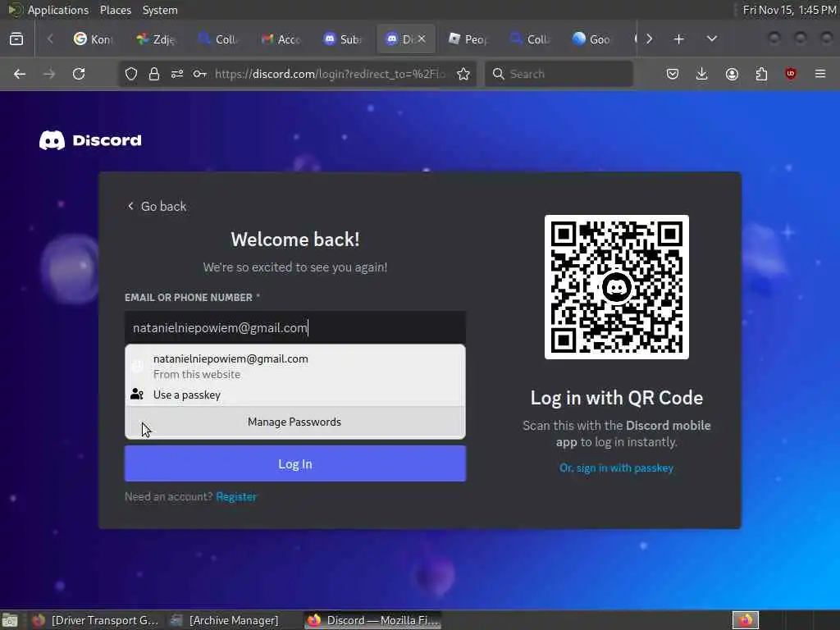Open the Extensions puzzle icon
The width and height of the screenshot is (840, 630).
point(761,74)
